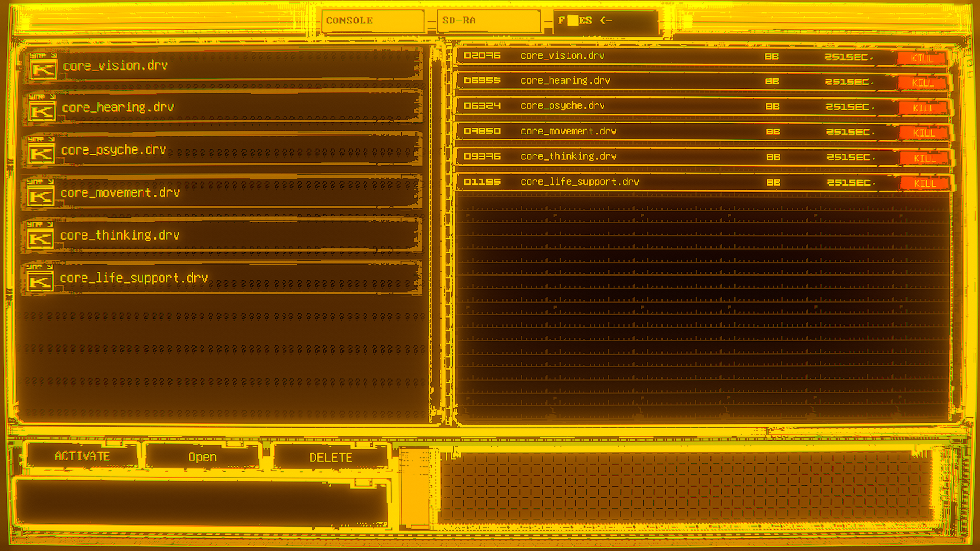Click process ID 09396 in the process table

(x=482, y=156)
